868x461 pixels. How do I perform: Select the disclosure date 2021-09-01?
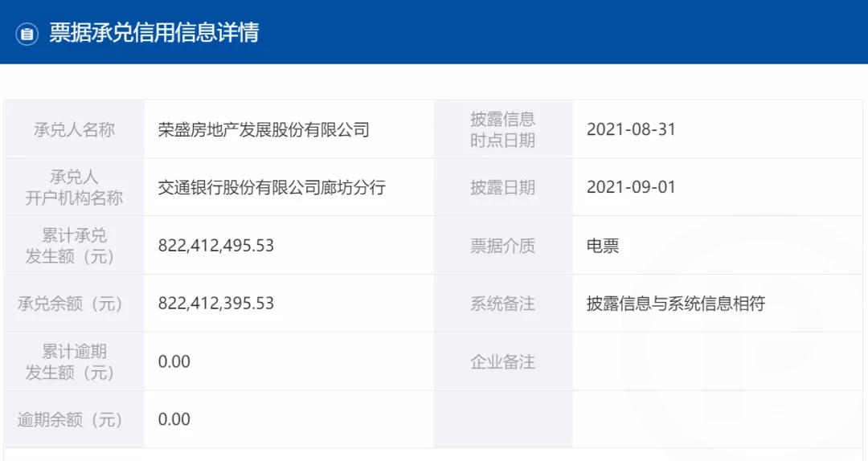(x=631, y=187)
